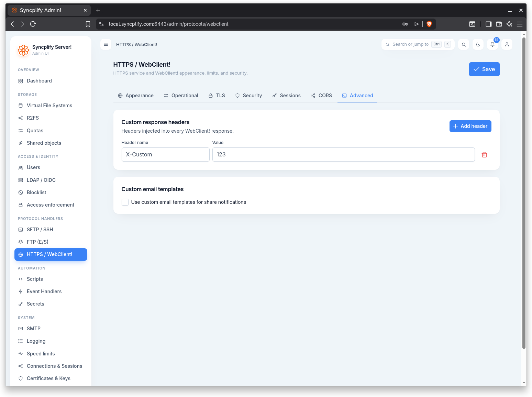Open the Brave wallet icon
532x397 pixels.
499,24
